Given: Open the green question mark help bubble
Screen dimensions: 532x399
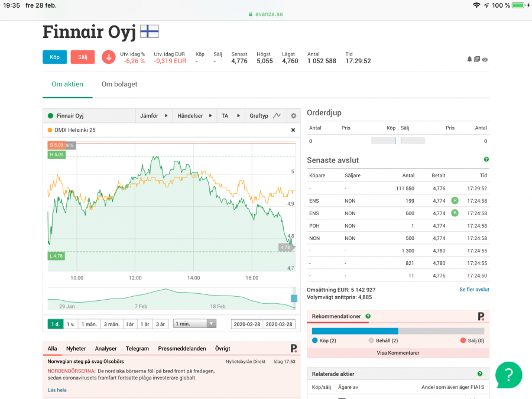Looking at the screenshot, I should point(508,374).
